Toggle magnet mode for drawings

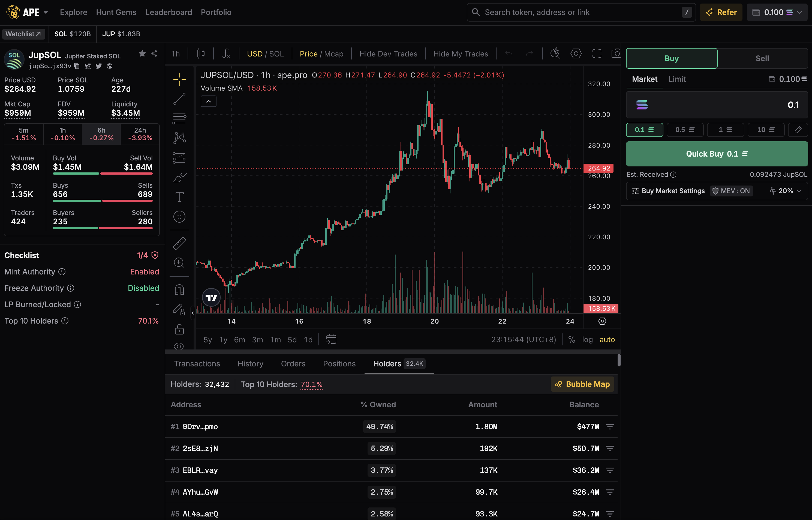click(179, 289)
